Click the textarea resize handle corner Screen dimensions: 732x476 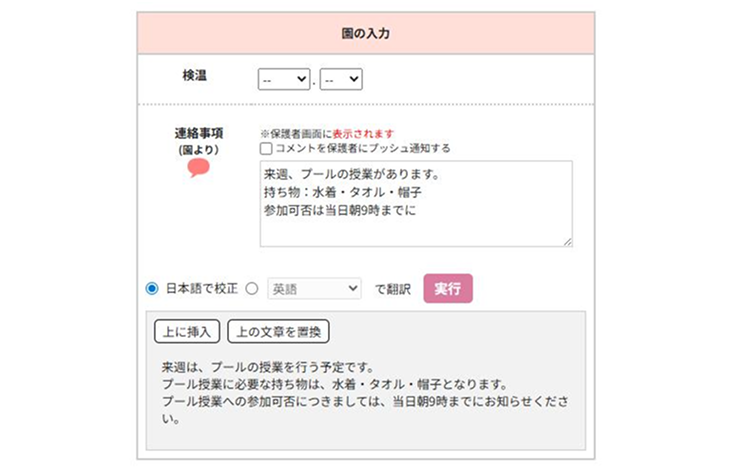click(568, 241)
